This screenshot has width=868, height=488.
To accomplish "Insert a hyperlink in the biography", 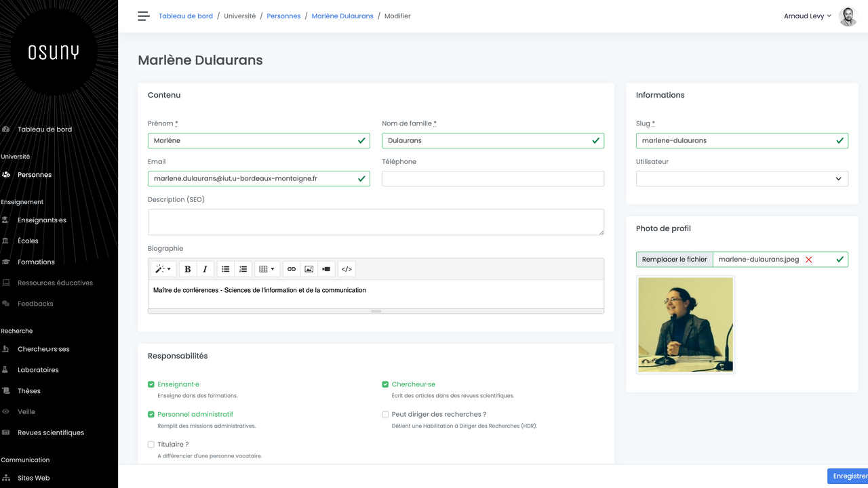I will 292,269.
